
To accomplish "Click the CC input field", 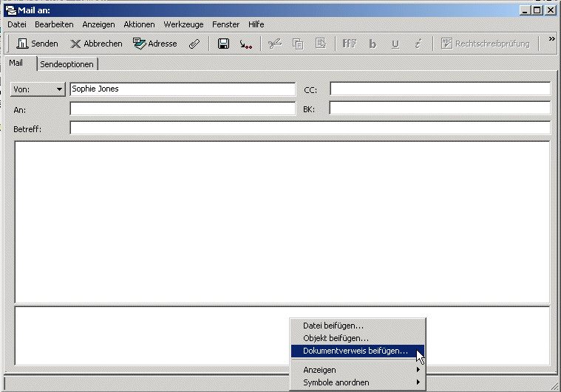I will (440, 89).
